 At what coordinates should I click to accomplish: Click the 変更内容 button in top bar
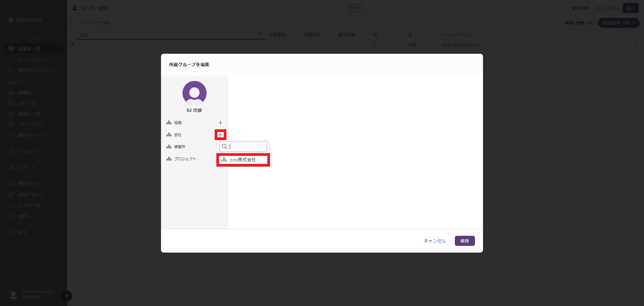pos(580,8)
